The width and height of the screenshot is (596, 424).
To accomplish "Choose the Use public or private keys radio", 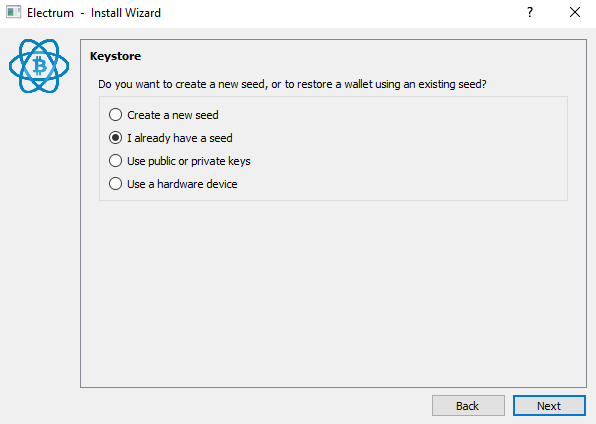I will click(115, 161).
